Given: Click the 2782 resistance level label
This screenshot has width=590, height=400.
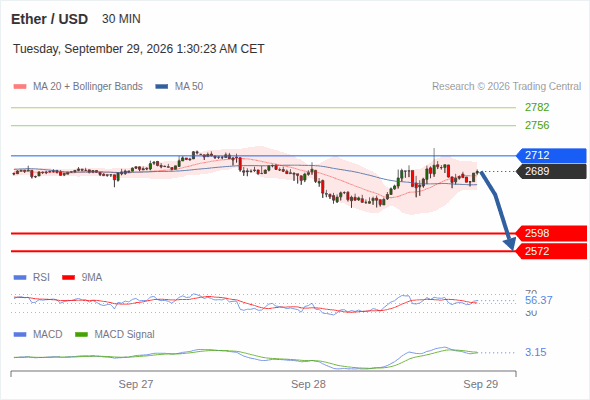Looking at the screenshot, I should 537,107.
